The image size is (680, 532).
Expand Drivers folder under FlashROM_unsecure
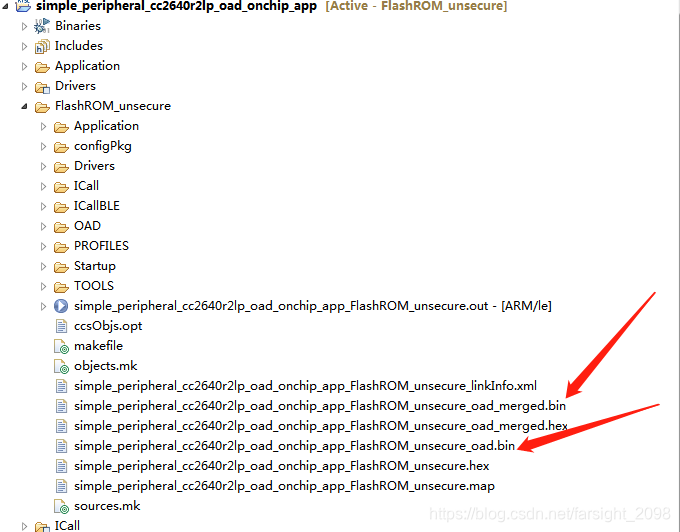(43, 166)
